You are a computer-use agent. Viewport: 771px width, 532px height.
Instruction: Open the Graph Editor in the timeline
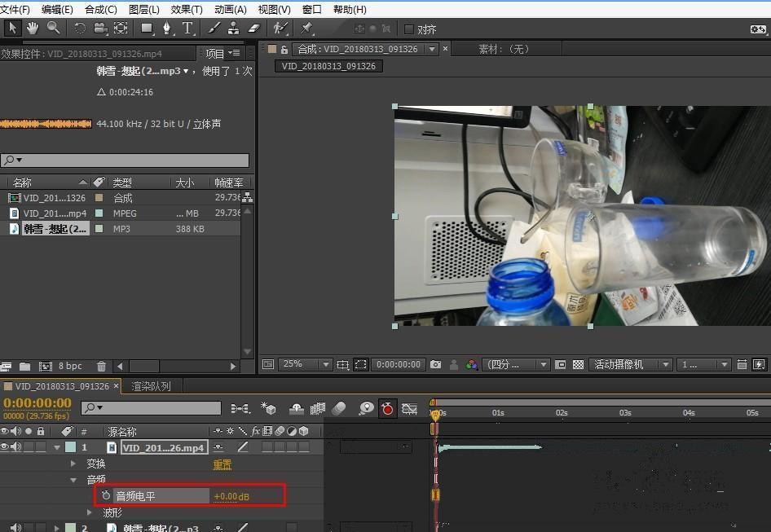coord(409,408)
